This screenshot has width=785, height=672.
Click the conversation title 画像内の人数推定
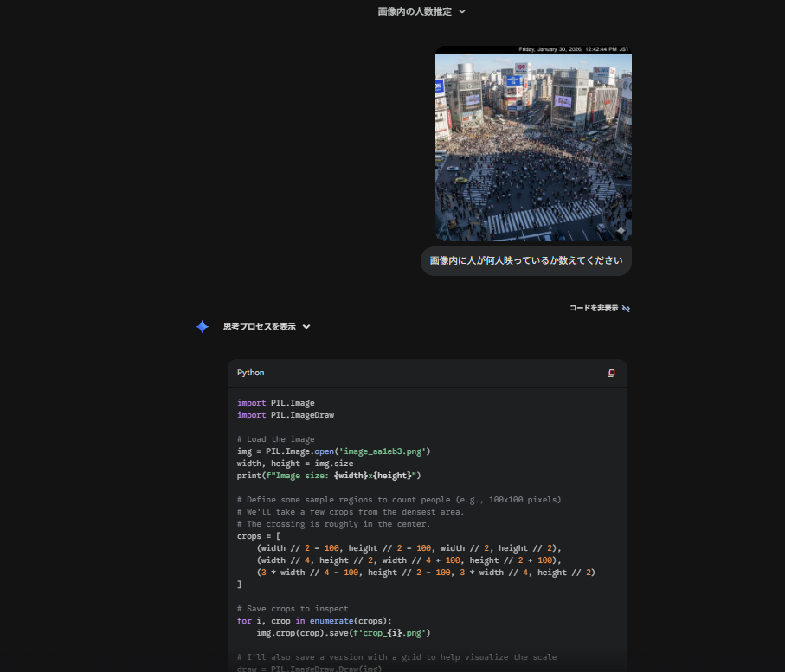click(x=414, y=11)
